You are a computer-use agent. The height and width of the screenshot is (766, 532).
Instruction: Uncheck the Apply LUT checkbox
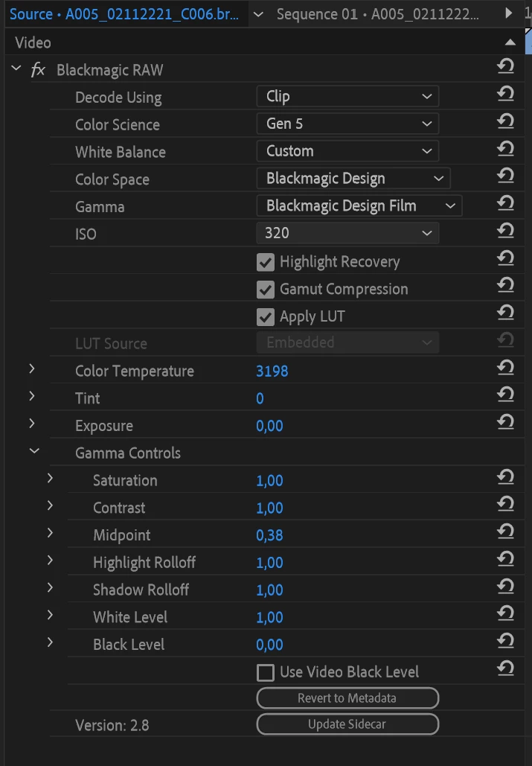click(x=266, y=317)
